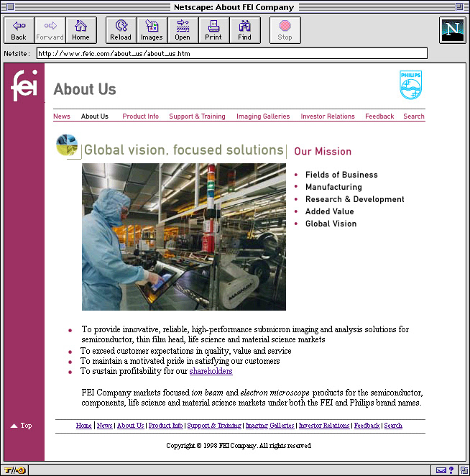Open the Product Info navigation tab
This screenshot has height=476, width=470.
140,116
